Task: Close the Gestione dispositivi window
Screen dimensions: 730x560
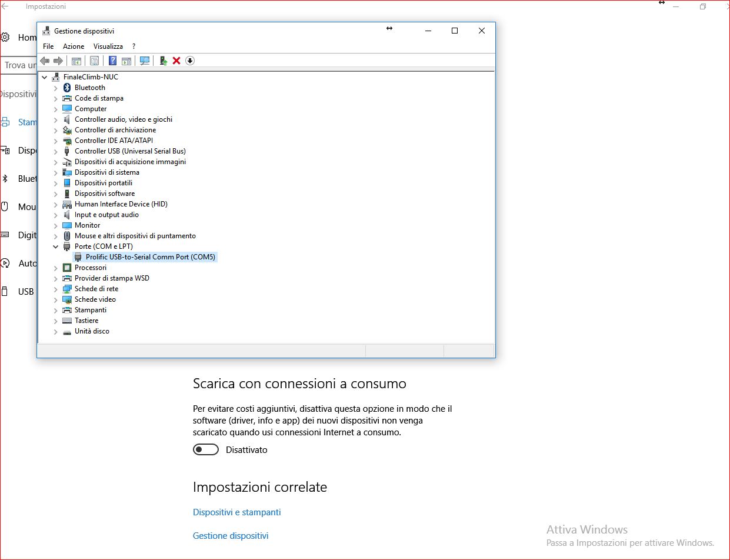Action: tap(482, 31)
